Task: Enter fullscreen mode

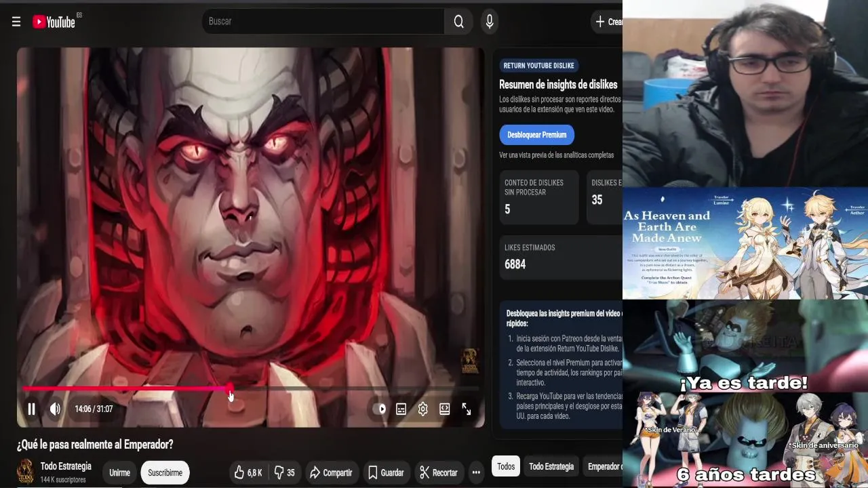Action: [467, 409]
